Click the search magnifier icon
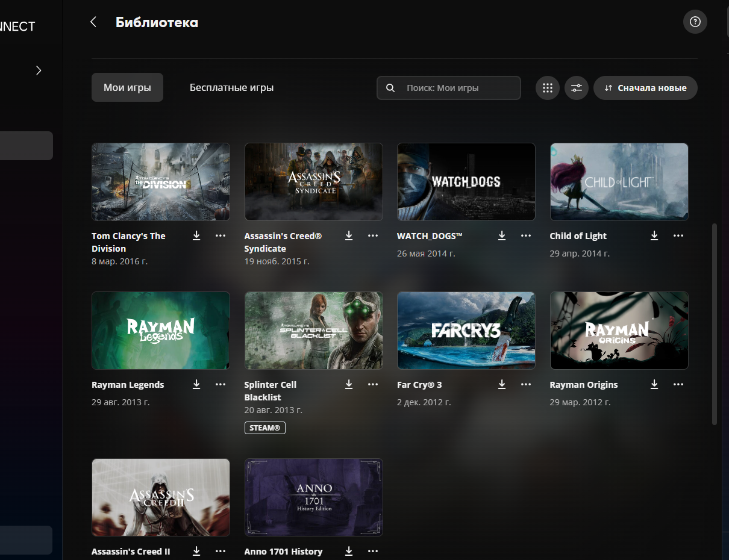Viewport: 729px width, 560px height. [x=390, y=88]
